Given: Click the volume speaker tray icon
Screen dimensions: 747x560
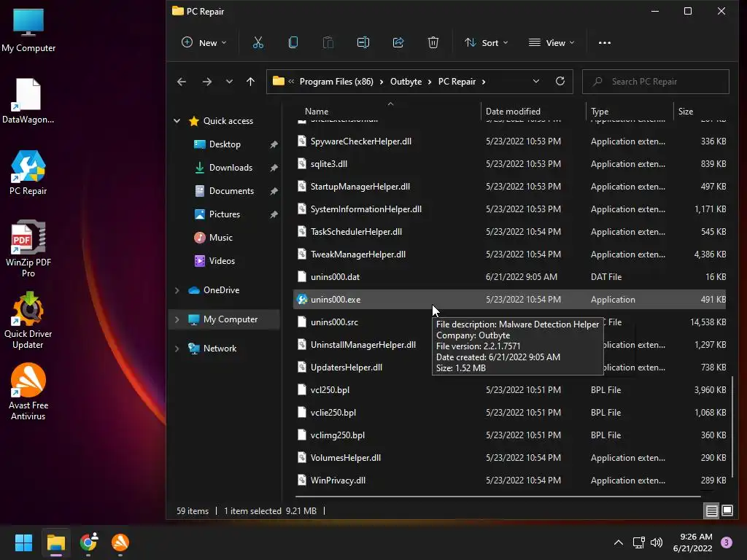Looking at the screenshot, I should click(657, 542).
